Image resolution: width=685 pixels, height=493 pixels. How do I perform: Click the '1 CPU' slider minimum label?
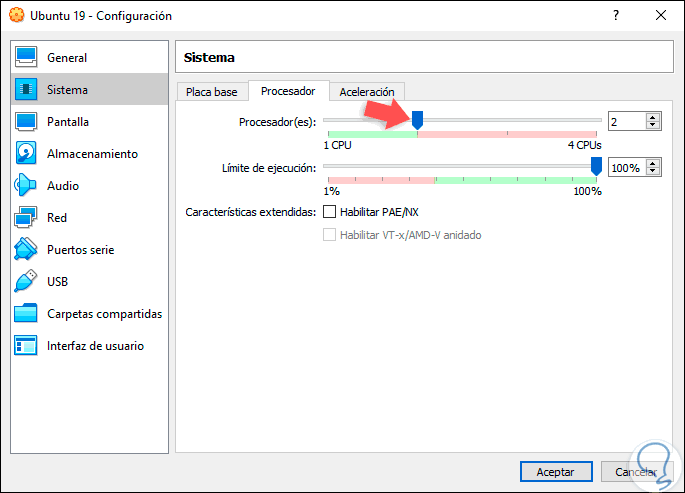click(x=337, y=145)
